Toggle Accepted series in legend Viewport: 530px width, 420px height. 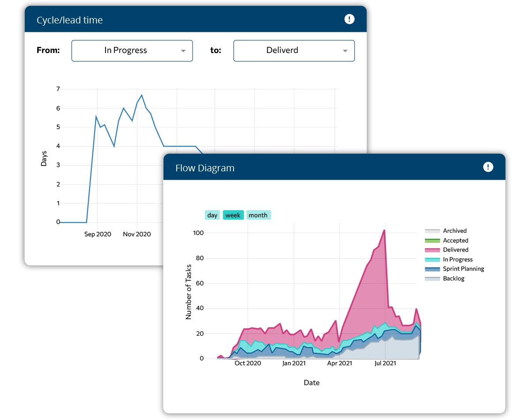pos(455,240)
